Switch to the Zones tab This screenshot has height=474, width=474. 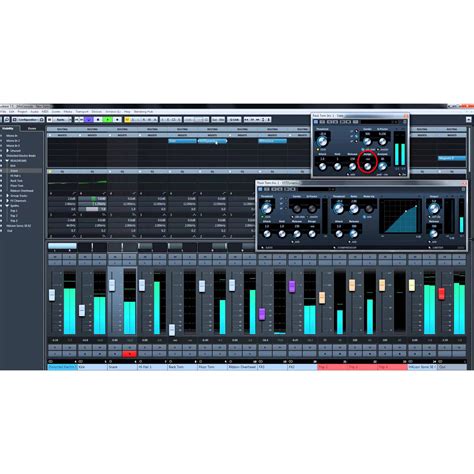click(32, 128)
